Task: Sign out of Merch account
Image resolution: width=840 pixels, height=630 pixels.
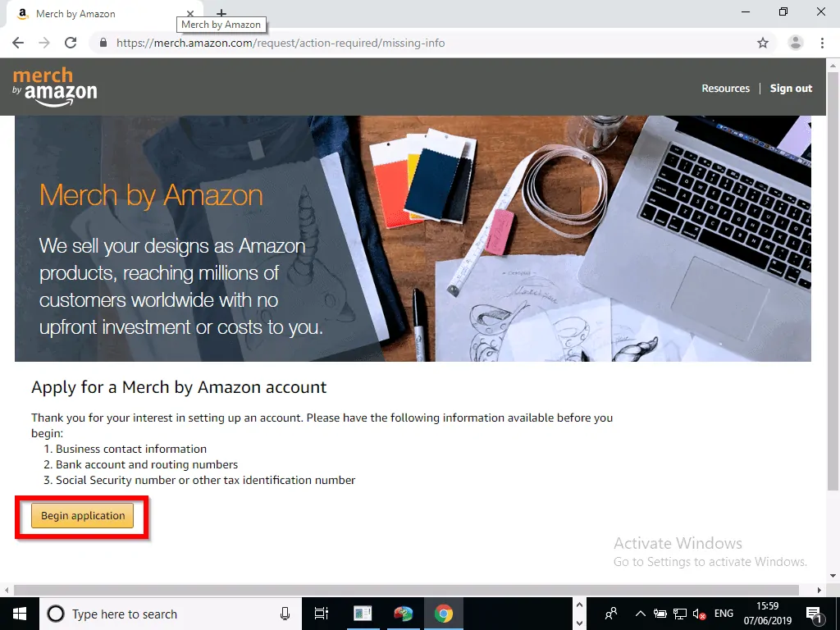Action: coord(791,89)
